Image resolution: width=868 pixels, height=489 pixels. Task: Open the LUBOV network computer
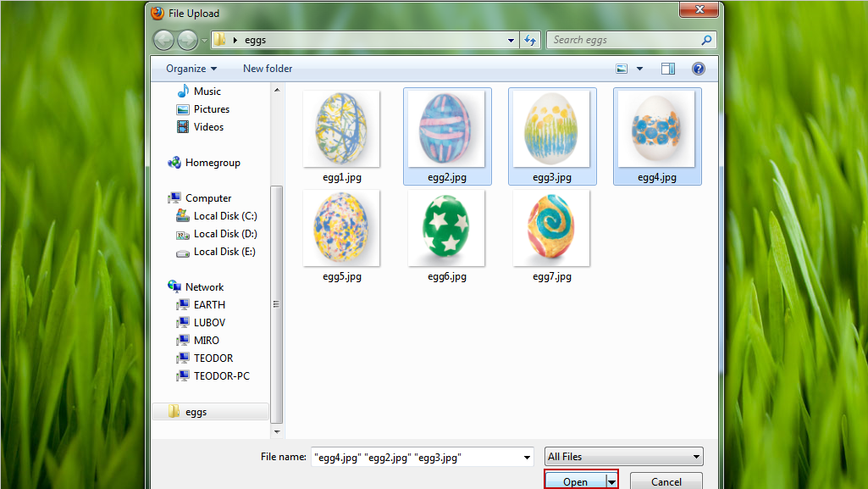(x=201, y=322)
